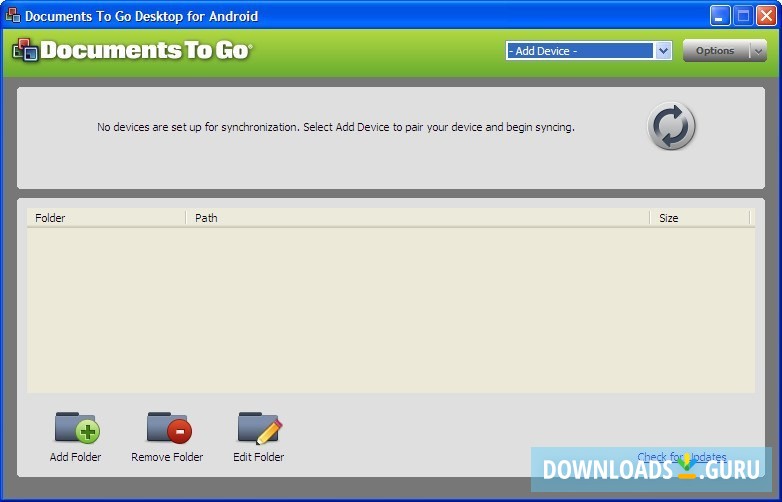Close the Documents To Go window

pyautogui.click(x=766, y=16)
